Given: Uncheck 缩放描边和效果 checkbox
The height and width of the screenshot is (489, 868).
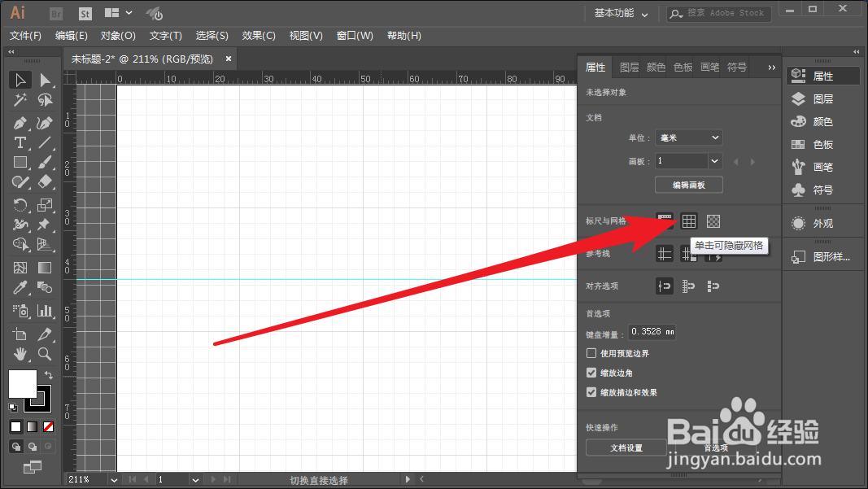Looking at the screenshot, I should click(591, 392).
